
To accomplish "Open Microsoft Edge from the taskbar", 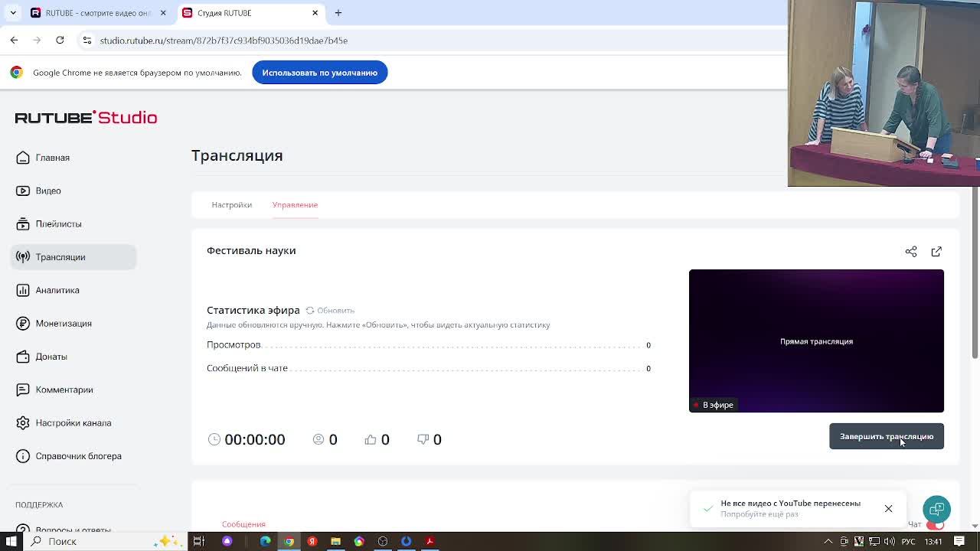I will [265, 541].
